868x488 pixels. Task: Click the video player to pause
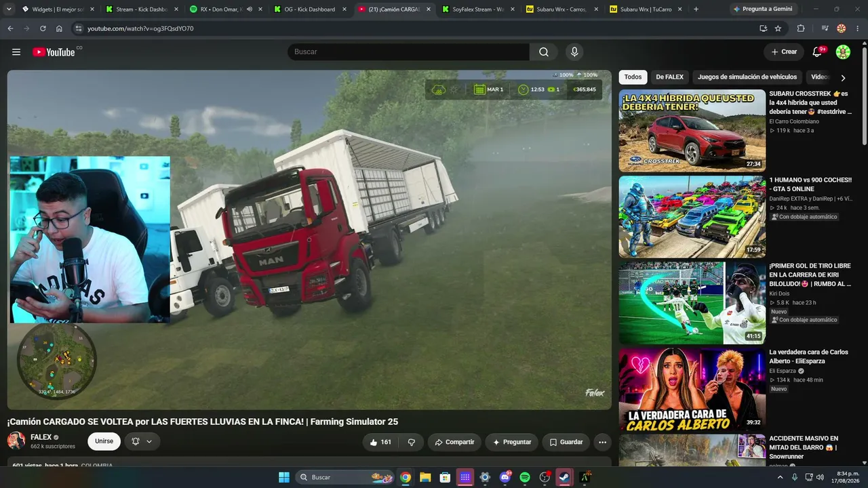coord(309,239)
